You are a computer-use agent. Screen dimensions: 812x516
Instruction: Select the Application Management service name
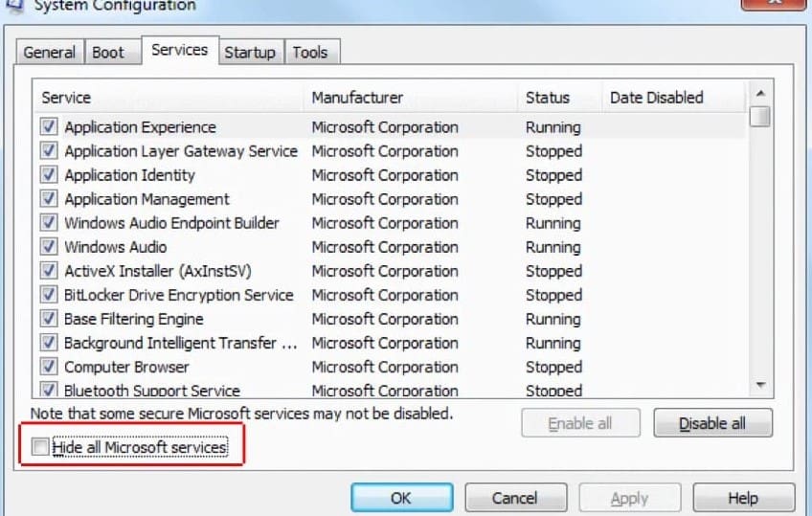pos(147,198)
